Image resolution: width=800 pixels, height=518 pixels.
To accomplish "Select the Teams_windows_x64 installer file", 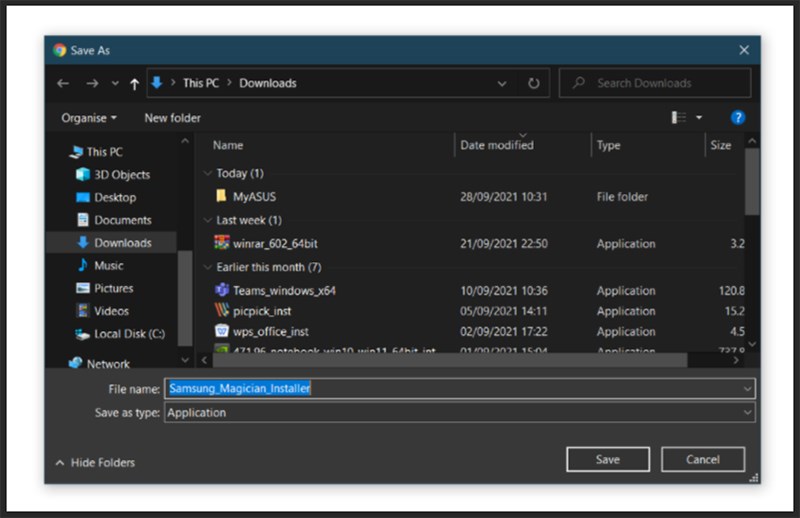I will 284,290.
